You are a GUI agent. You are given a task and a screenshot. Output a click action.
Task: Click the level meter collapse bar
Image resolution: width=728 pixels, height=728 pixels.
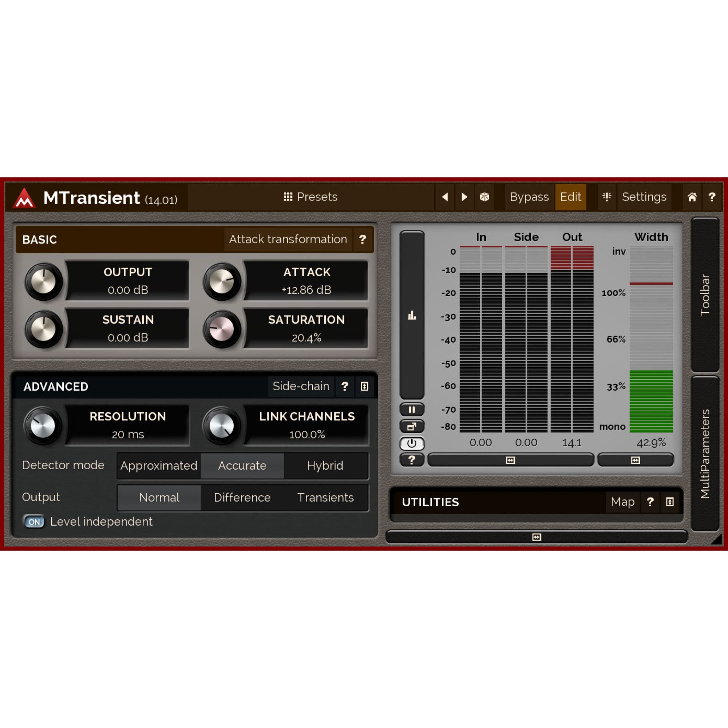click(x=511, y=460)
